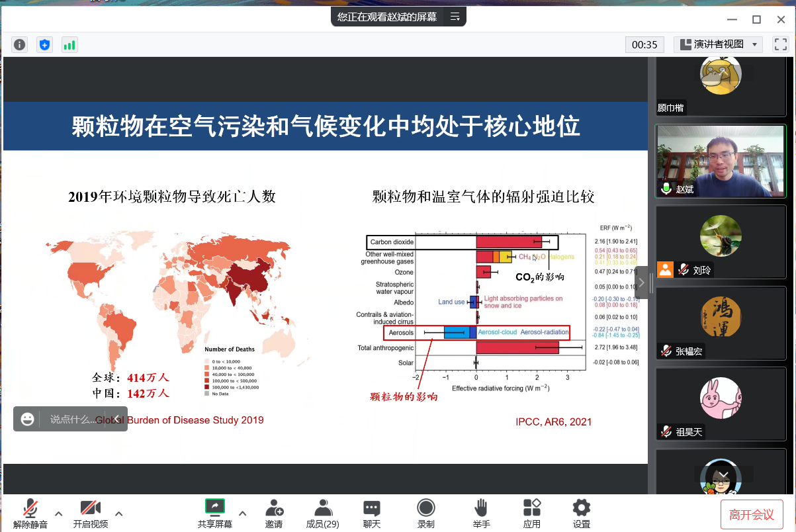This screenshot has height=532, width=796.
Task: Click the meeting info icon
Action: tap(20, 44)
